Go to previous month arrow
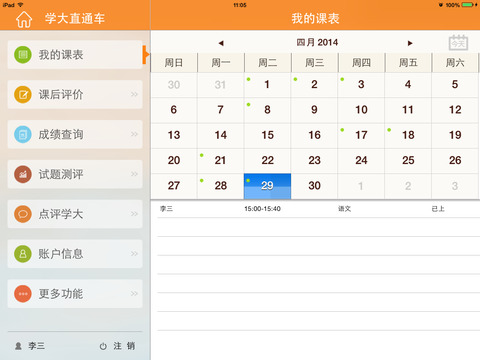Viewport: 480px width, 360px height. coord(221,43)
